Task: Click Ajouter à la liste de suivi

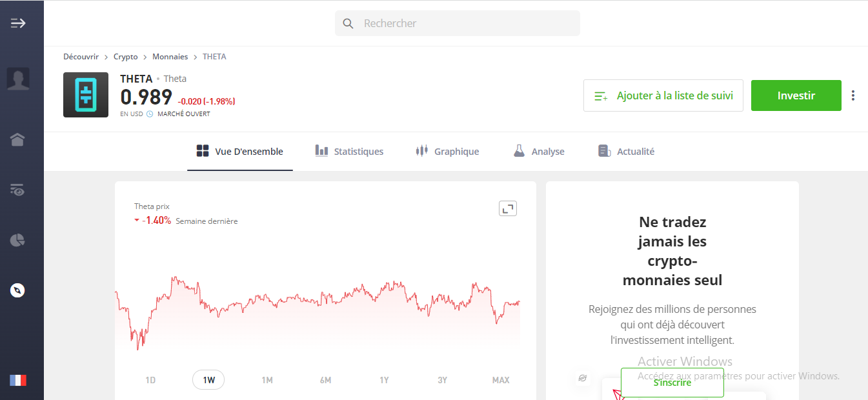Action: coord(663,95)
